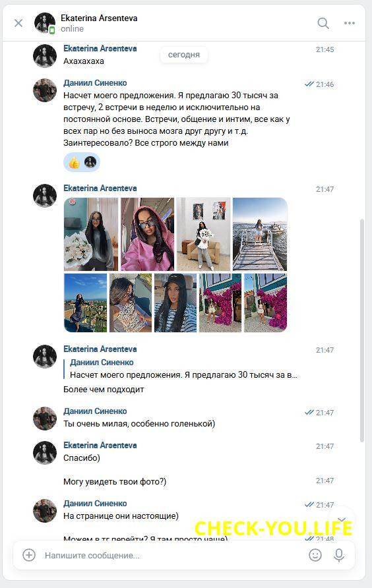Viewport: 372px width, 588px height.
Task: Click the microphone voice message icon
Action: [x=339, y=556]
